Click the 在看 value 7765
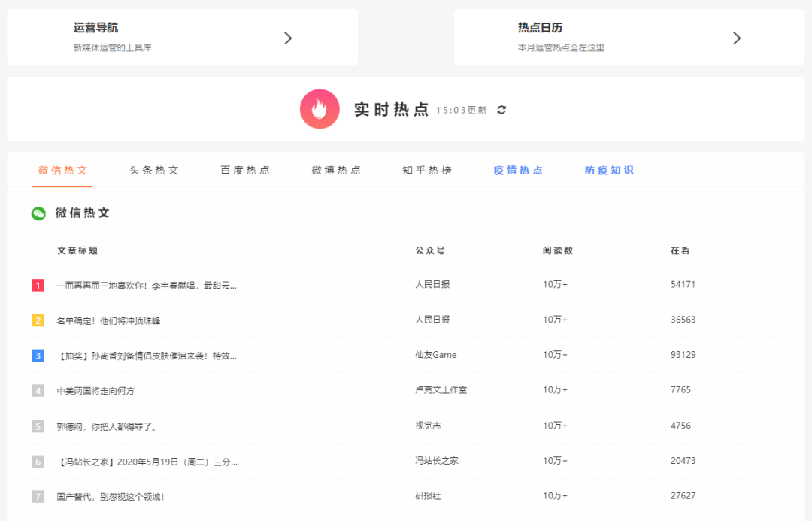 pos(680,390)
